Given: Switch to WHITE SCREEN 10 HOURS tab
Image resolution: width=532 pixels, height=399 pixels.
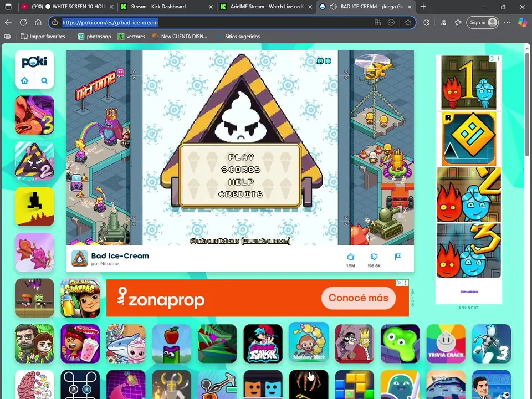Looking at the screenshot, I should [x=66, y=7].
